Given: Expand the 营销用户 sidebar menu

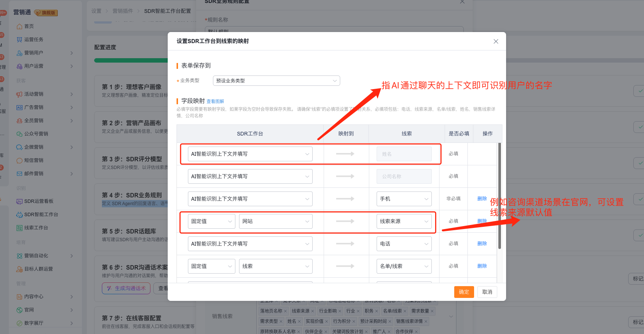Looking at the screenshot, I should pos(71,53).
